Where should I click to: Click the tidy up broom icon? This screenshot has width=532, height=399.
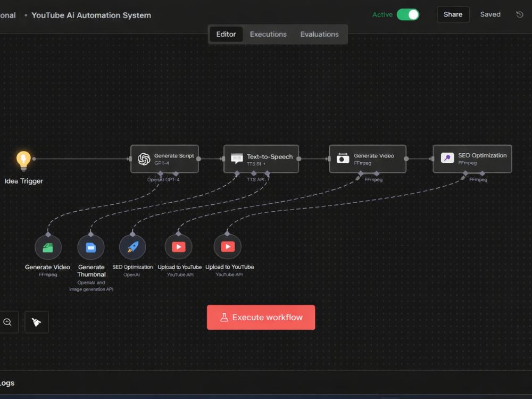[x=37, y=322]
